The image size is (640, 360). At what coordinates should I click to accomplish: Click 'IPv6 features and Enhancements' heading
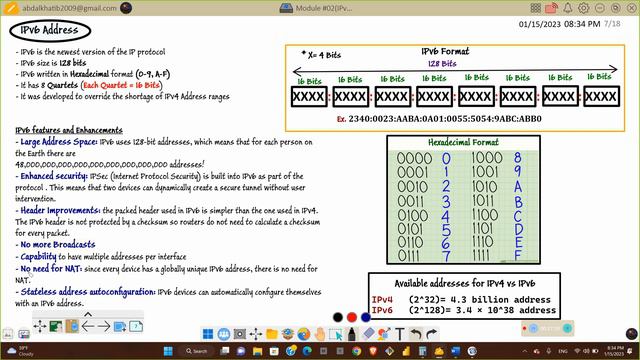tap(69, 130)
